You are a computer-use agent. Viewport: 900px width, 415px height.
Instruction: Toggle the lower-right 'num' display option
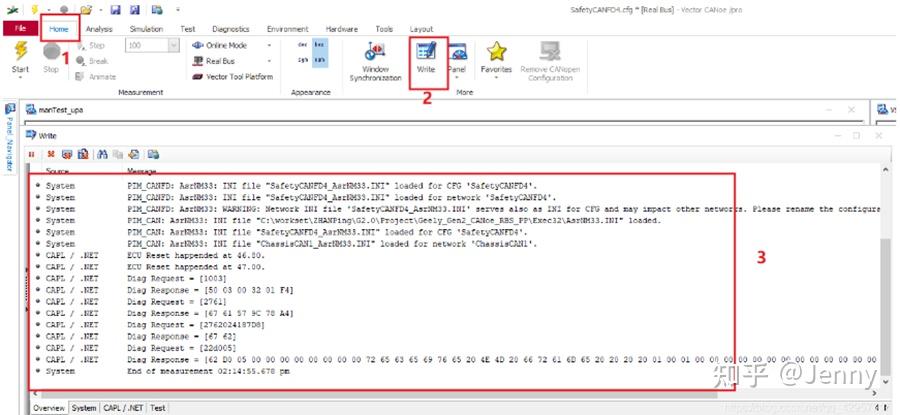coord(320,60)
